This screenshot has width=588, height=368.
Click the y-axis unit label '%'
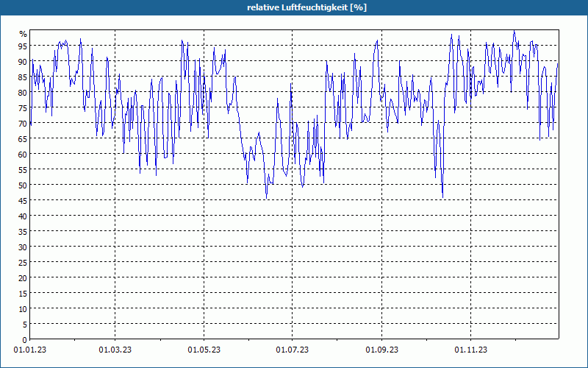pyautogui.click(x=24, y=34)
